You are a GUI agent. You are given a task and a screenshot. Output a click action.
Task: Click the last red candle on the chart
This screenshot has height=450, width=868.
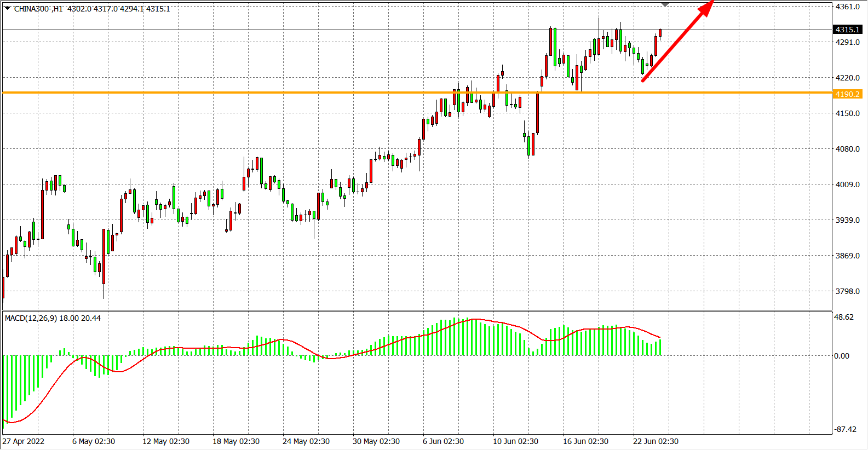(x=660, y=33)
